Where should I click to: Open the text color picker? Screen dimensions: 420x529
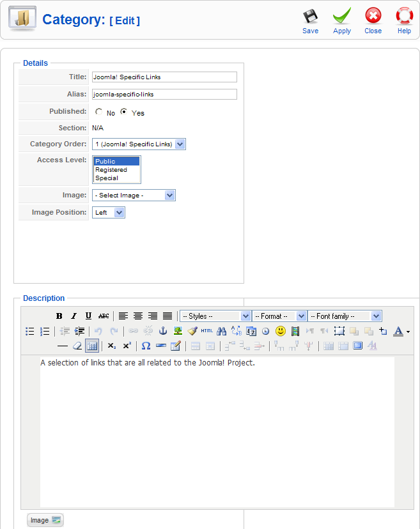tap(398, 331)
